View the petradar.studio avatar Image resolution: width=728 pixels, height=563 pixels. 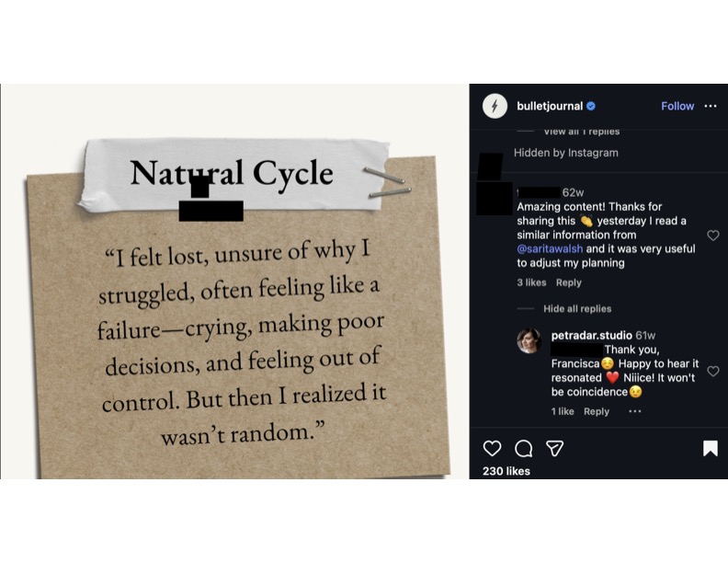coord(529,340)
